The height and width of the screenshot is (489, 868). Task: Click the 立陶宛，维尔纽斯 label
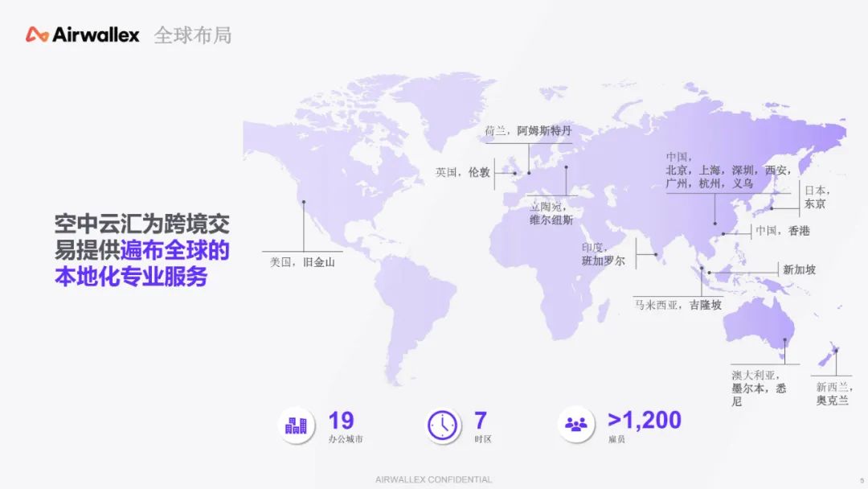coord(552,213)
